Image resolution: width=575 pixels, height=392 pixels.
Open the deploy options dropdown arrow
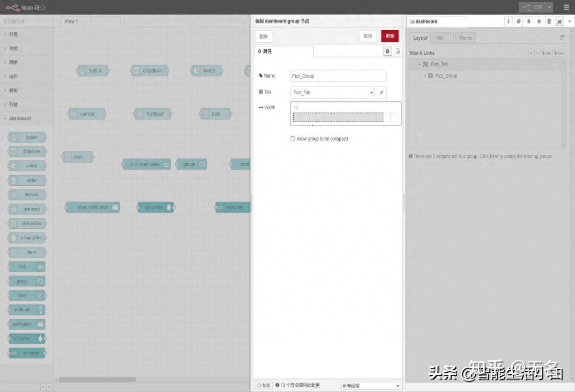click(x=550, y=7)
